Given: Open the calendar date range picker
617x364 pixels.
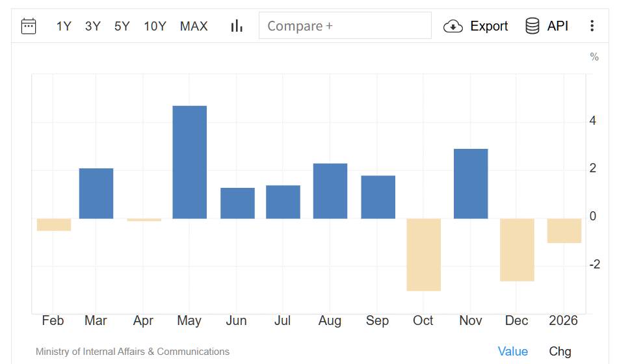Looking at the screenshot, I should [29, 26].
